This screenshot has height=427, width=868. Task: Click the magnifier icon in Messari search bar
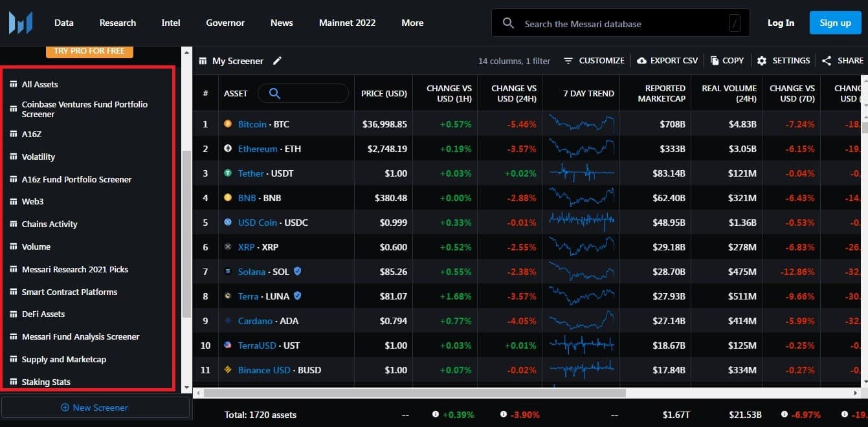click(x=508, y=23)
